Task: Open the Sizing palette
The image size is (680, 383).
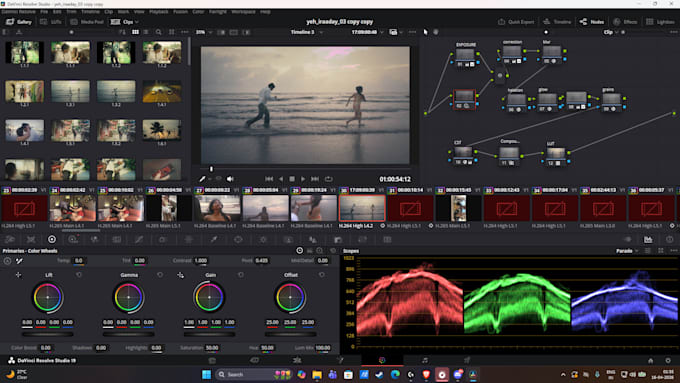Action: tap(363, 239)
